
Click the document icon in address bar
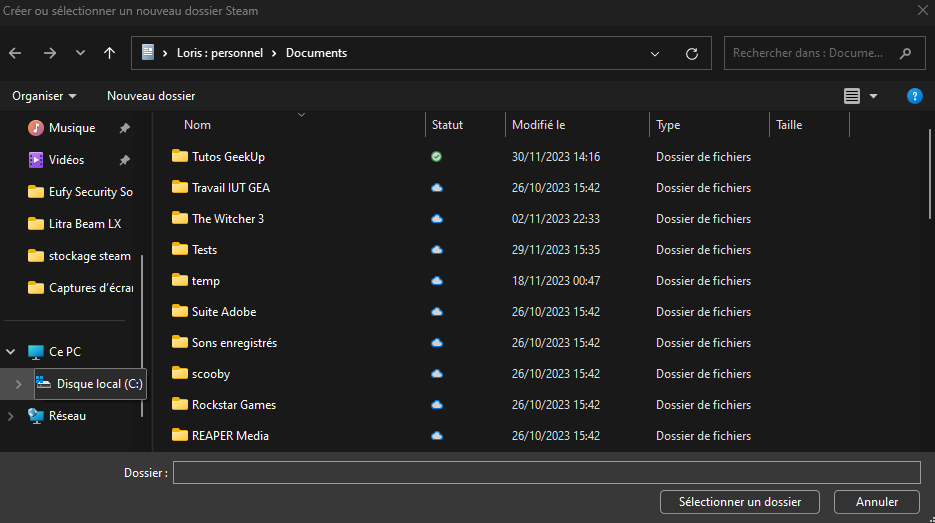click(148, 52)
